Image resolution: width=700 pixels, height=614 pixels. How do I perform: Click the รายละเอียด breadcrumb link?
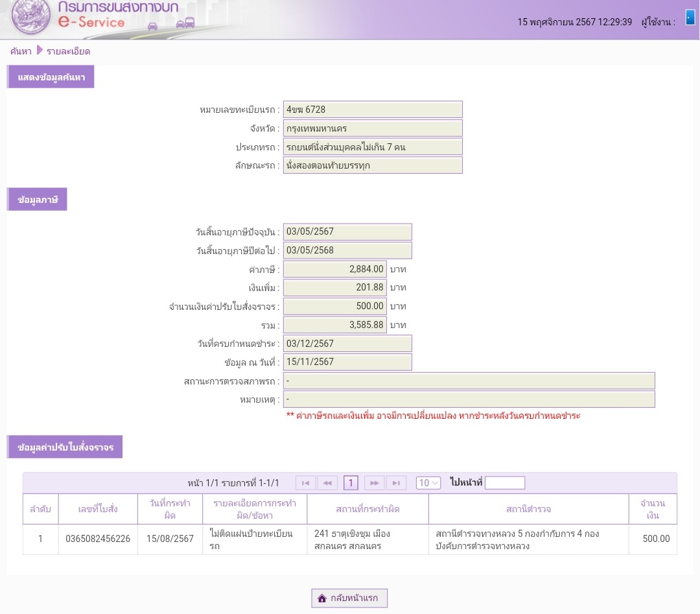click(68, 51)
